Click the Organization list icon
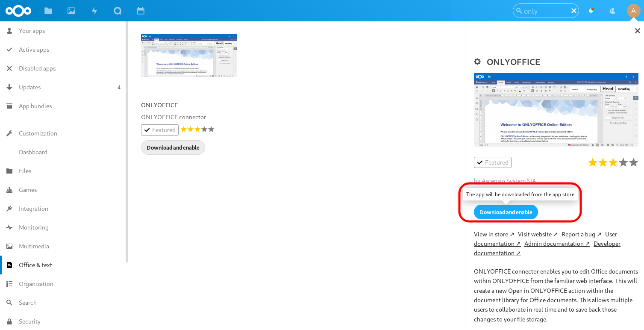 9,284
